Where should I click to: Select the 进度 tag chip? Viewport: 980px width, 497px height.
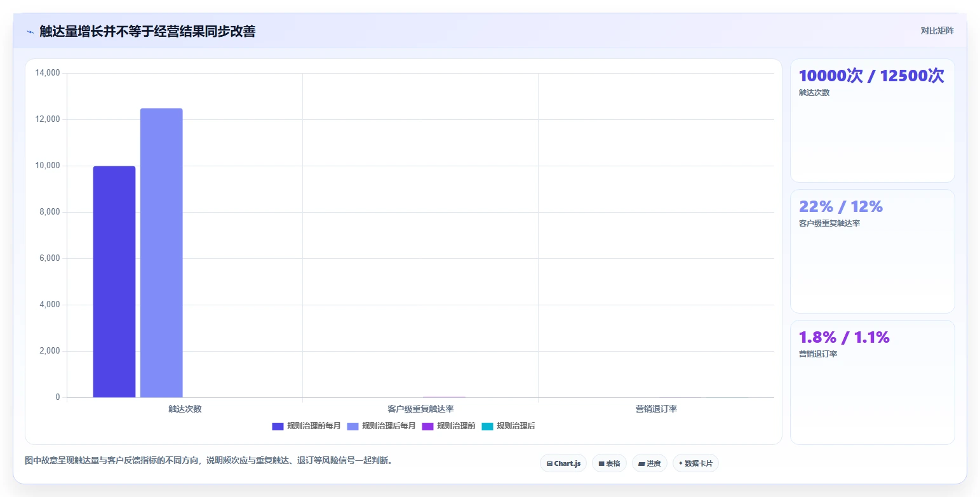[649, 463]
